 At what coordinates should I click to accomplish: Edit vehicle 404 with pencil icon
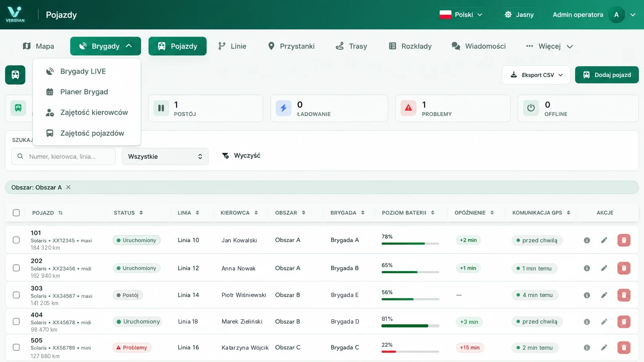[x=604, y=322]
